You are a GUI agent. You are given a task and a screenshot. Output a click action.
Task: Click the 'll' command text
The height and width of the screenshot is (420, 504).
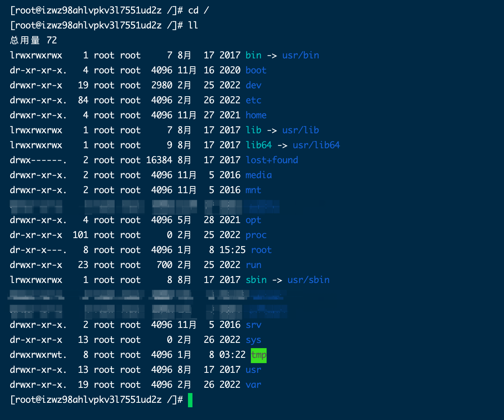tap(193, 25)
